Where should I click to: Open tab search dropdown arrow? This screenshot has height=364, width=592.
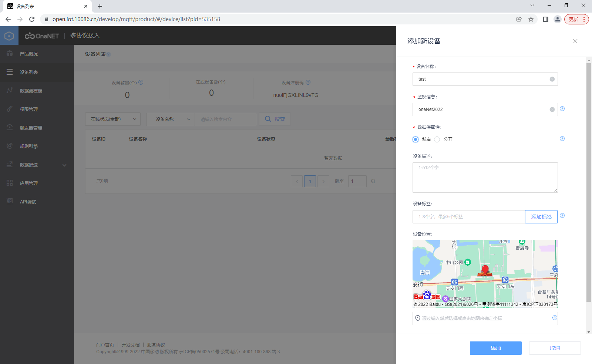(x=532, y=5)
